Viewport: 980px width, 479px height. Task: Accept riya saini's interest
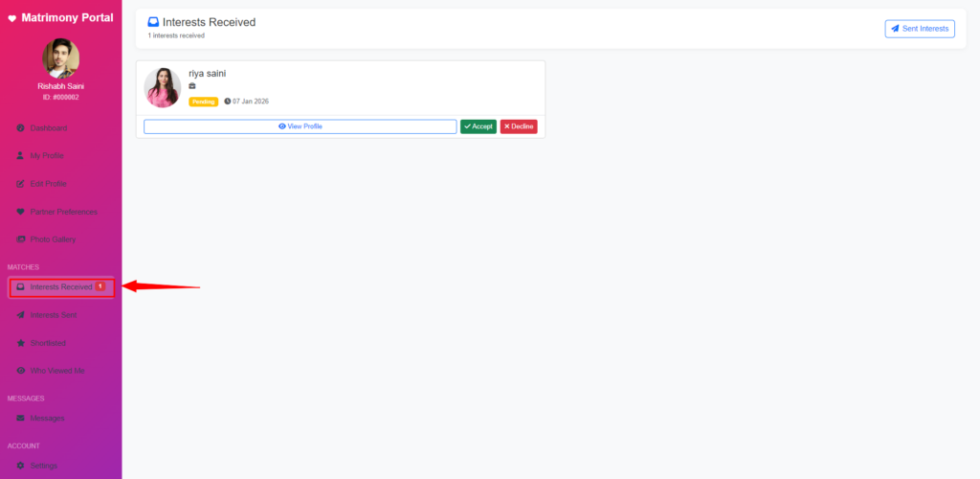coord(479,126)
